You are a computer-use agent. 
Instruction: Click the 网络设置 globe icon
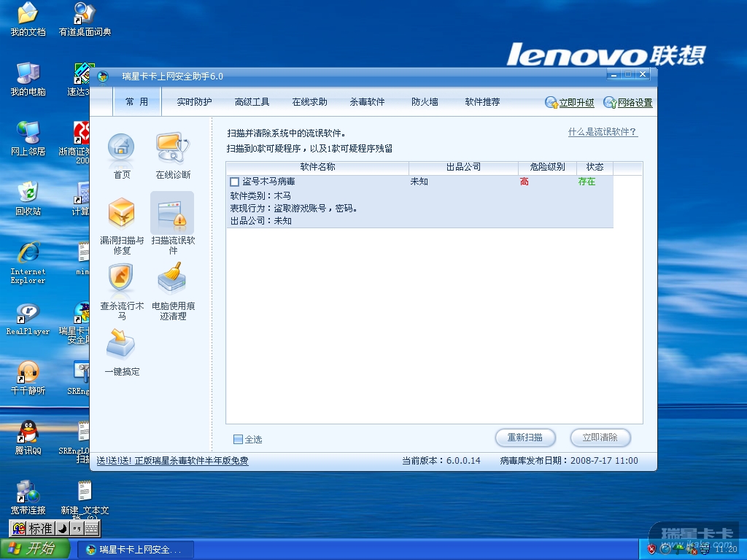(x=610, y=102)
